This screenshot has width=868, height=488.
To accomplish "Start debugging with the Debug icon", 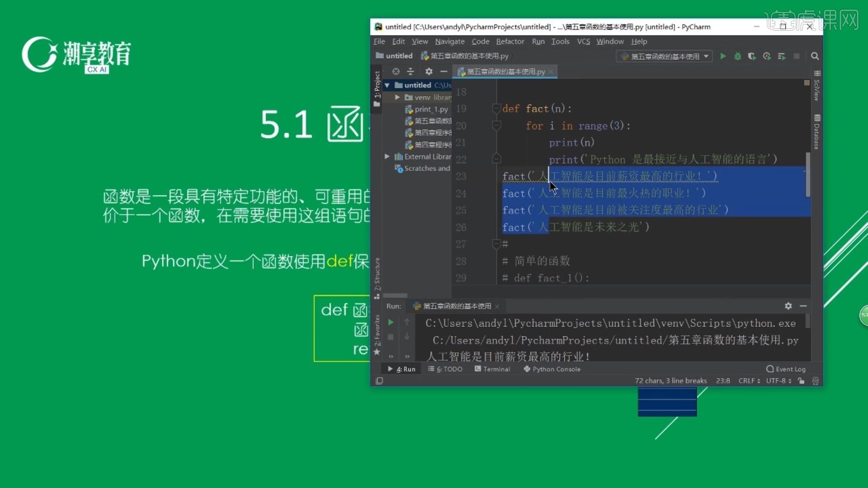I will 737,56.
